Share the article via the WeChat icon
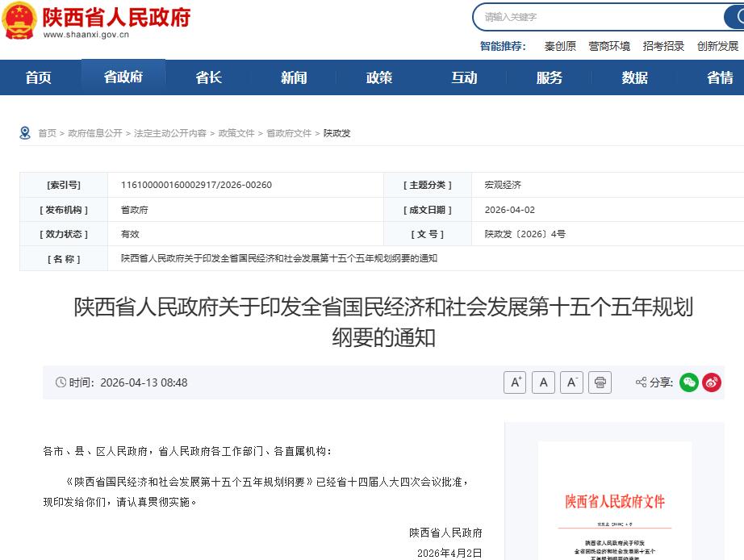This screenshot has height=560, width=744. [688, 382]
